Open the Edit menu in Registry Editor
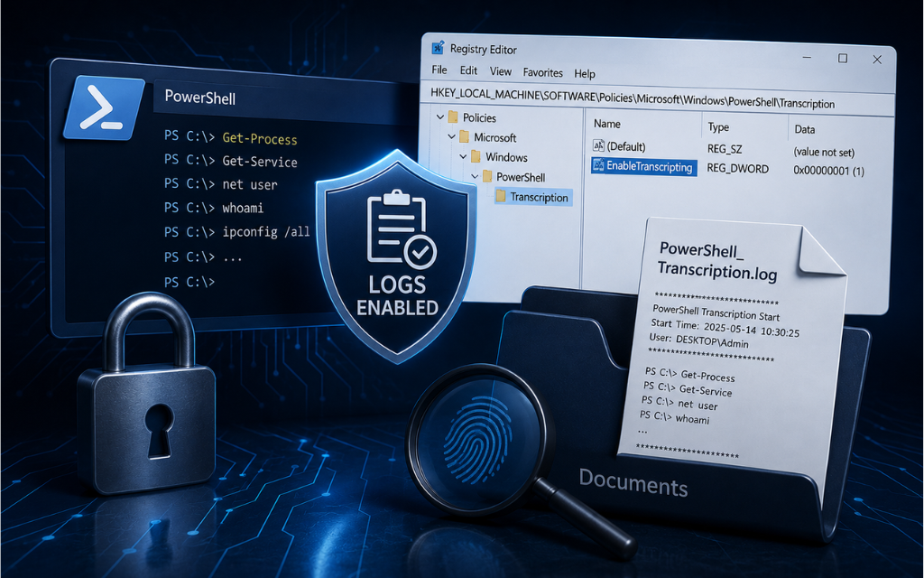This screenshot has width=924, height=578. pyautogui.click(x=468, y=70)
